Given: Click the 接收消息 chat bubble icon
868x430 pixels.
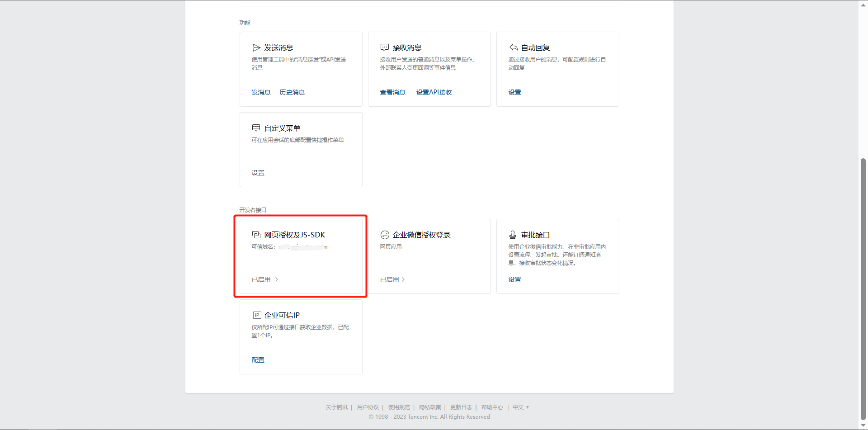Looking at the screenshot, I should 385,47.
